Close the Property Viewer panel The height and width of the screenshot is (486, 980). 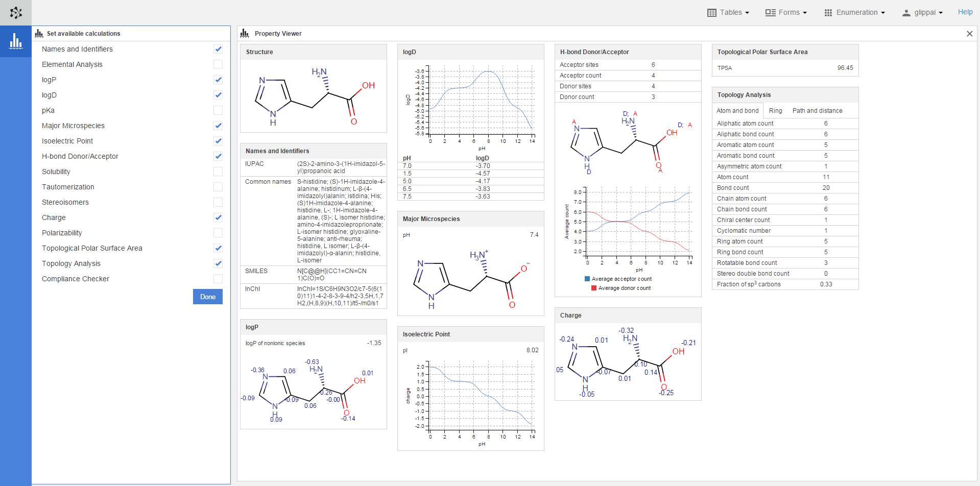coord(969,34)
